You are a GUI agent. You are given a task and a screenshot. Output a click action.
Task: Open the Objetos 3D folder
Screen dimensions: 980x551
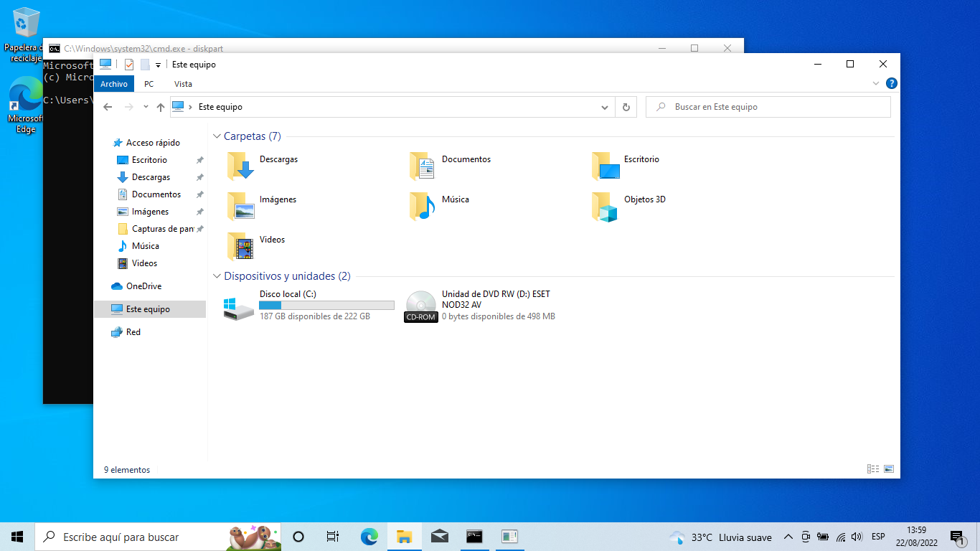605,207
